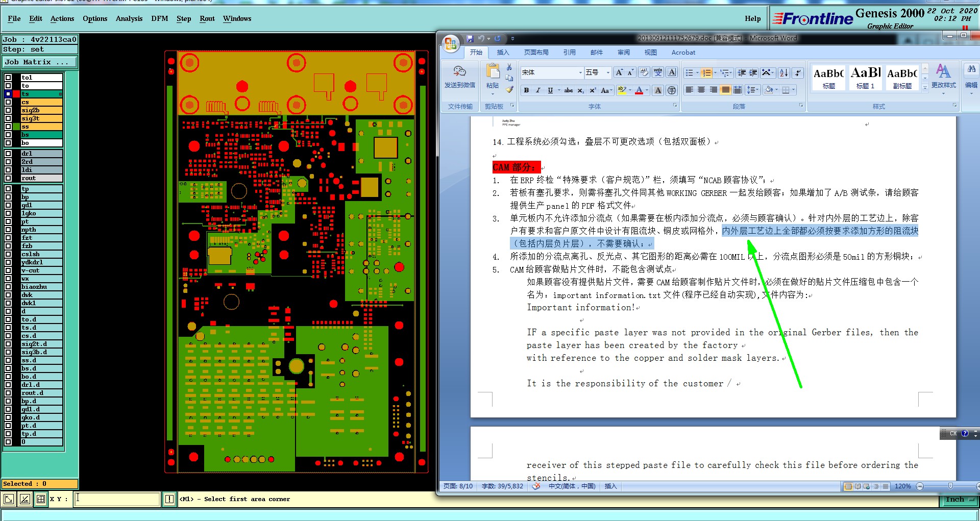The width and height of the screenshot is (980, 521).
Task: Save the document from Word quick access toolbar
Action: (470, 38)
